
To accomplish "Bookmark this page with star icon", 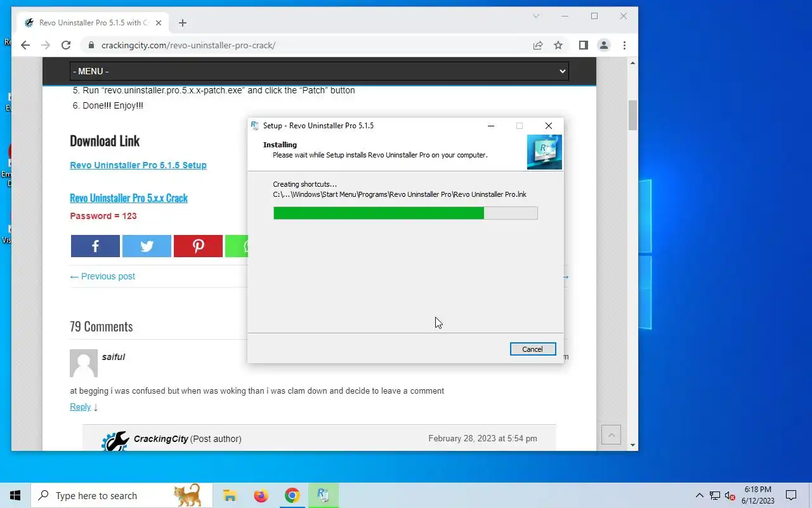I will (558, 45).
